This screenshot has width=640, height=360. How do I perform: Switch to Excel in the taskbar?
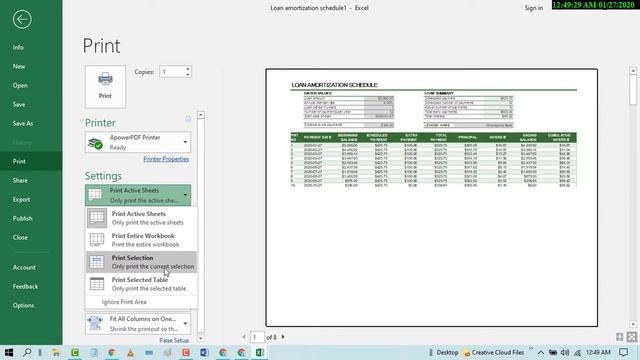click(x=260, y=352)
